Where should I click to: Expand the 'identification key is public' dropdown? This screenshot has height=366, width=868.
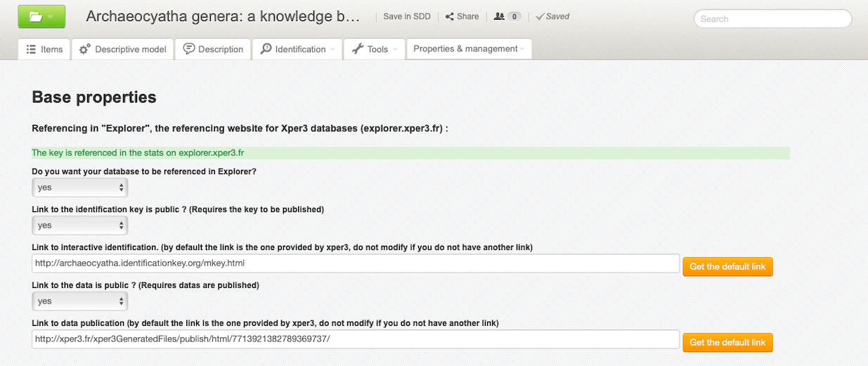[79, 226]
